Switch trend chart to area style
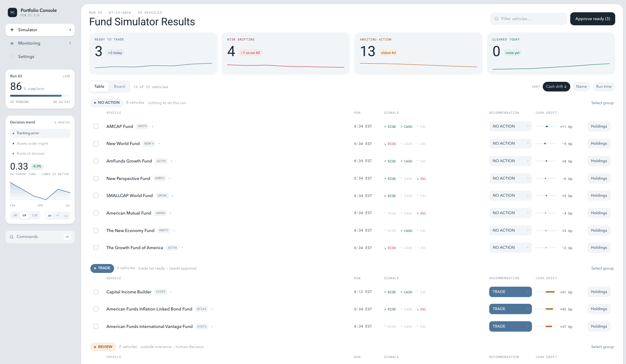This screenshot has height=364, width=626. 50,216
